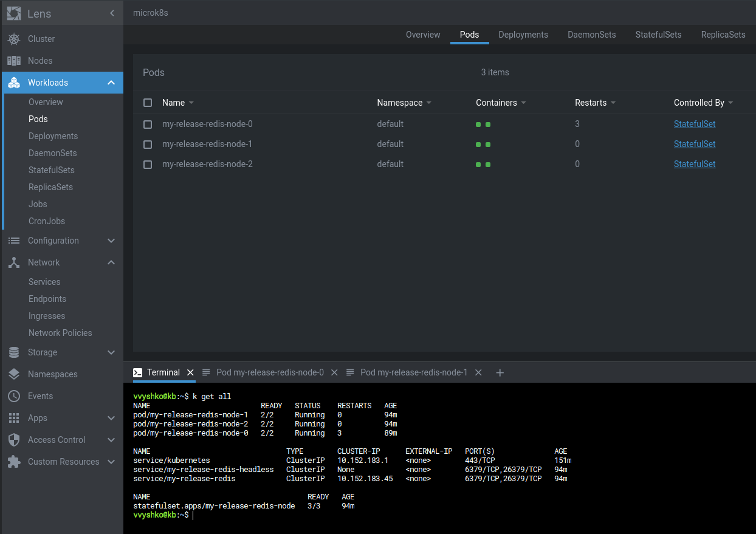Click the Nodes server icon

point(14,61)
